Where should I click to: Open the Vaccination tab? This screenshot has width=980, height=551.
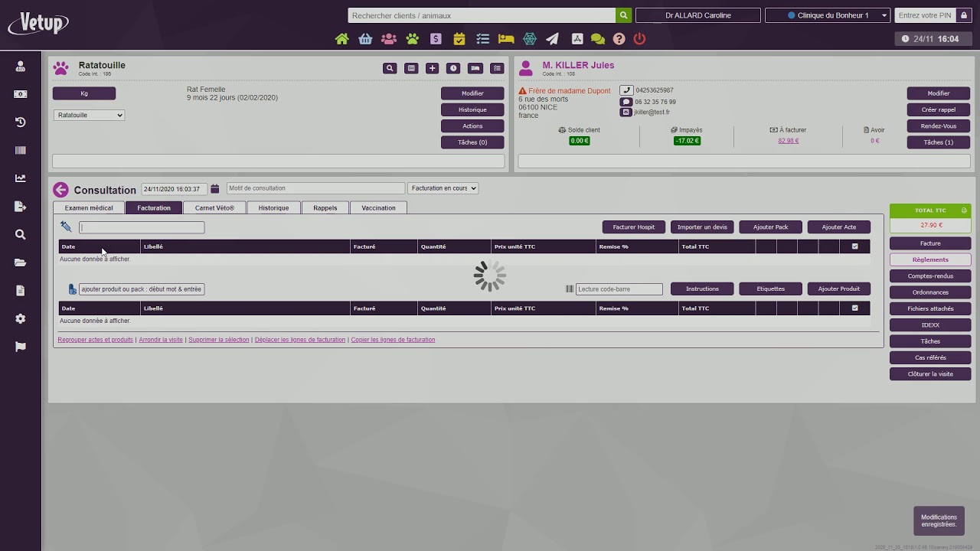tap(378, 208)
